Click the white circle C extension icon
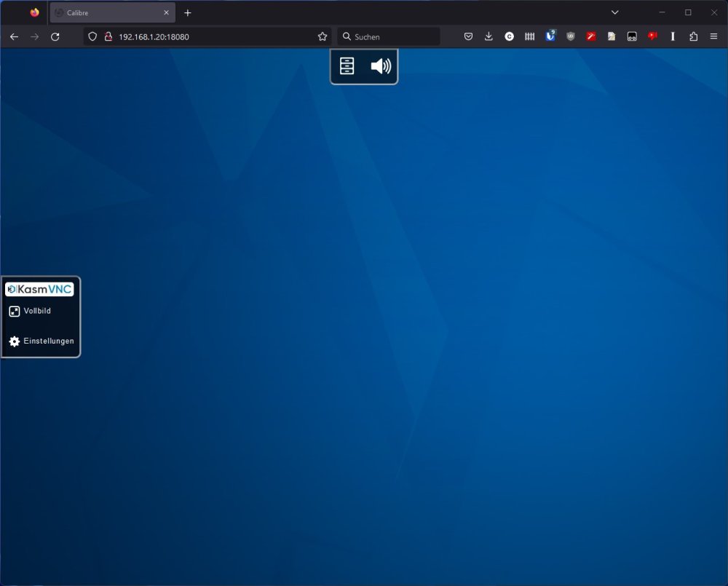 click(510, 36)
